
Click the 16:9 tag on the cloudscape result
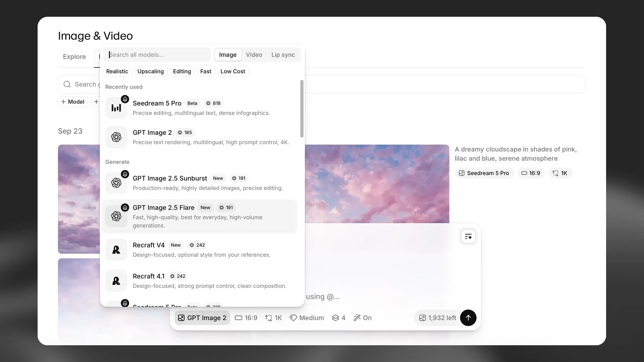[531, 173]
